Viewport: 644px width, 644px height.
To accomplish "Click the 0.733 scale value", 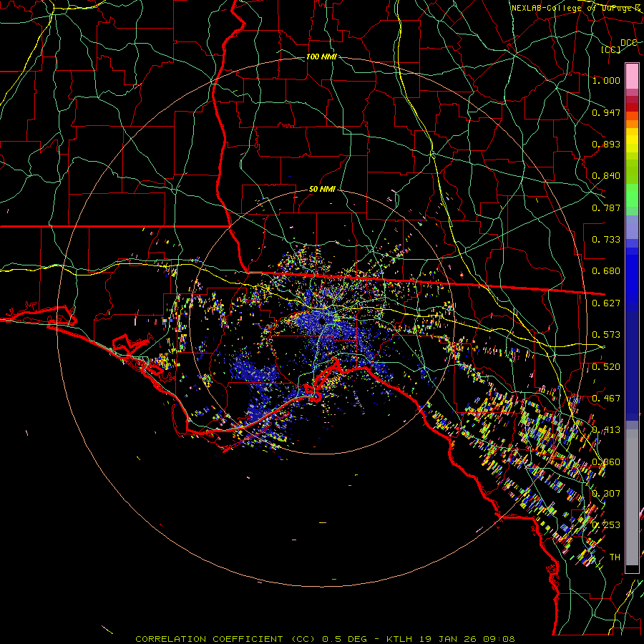I will (x=606, y=240).
